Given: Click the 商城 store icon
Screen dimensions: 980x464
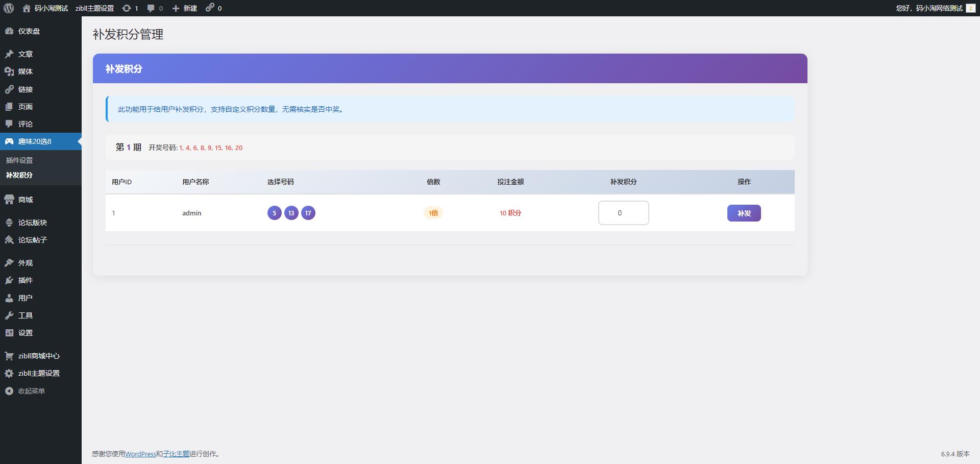Looking at the screenshot, I should click(x=9, y=200).
